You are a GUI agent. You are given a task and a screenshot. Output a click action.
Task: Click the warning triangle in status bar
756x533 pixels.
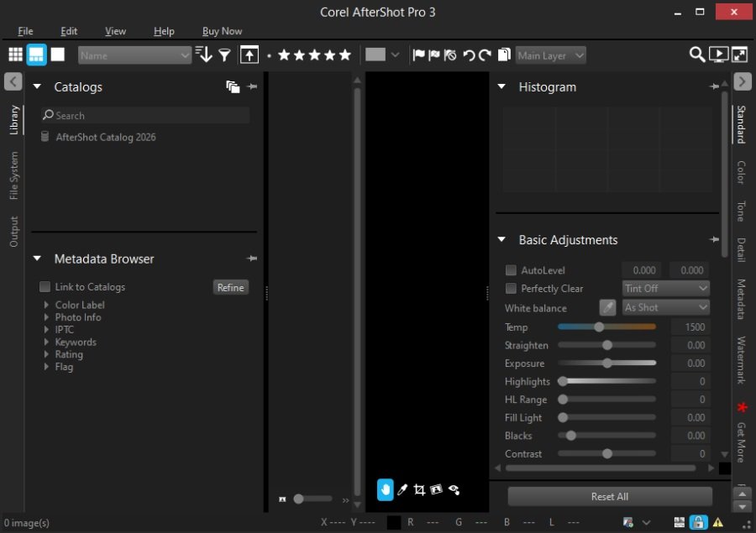click(718, 522)
